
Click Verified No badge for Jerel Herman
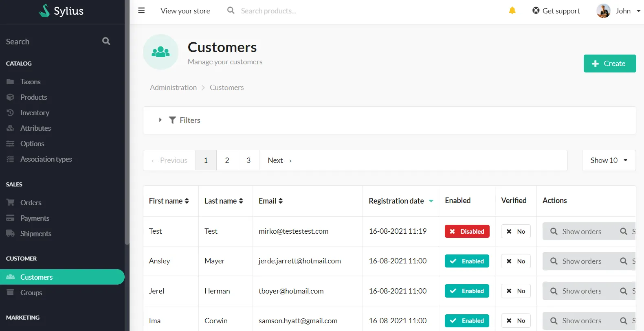tap(516, 291)
